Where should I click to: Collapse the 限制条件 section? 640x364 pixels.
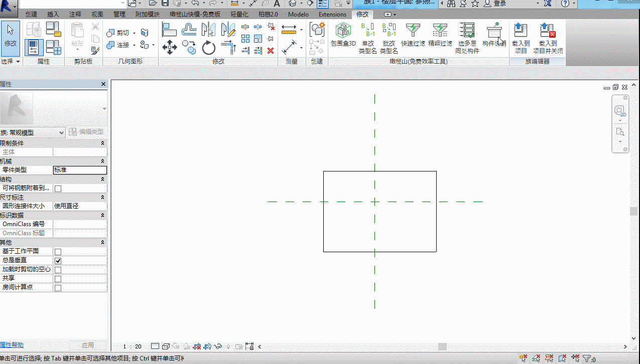pyautogui.click(x=102, y=143)
